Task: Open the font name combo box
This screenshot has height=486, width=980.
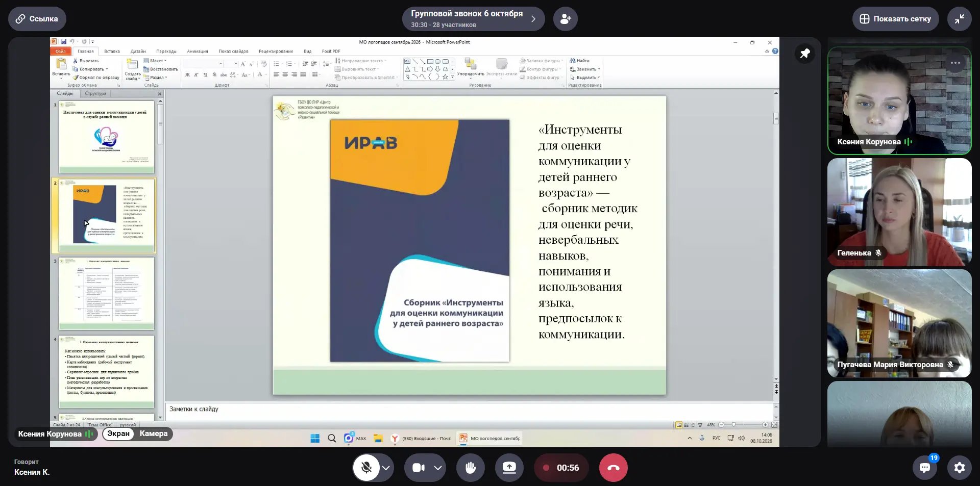Action: coord(204,64)
